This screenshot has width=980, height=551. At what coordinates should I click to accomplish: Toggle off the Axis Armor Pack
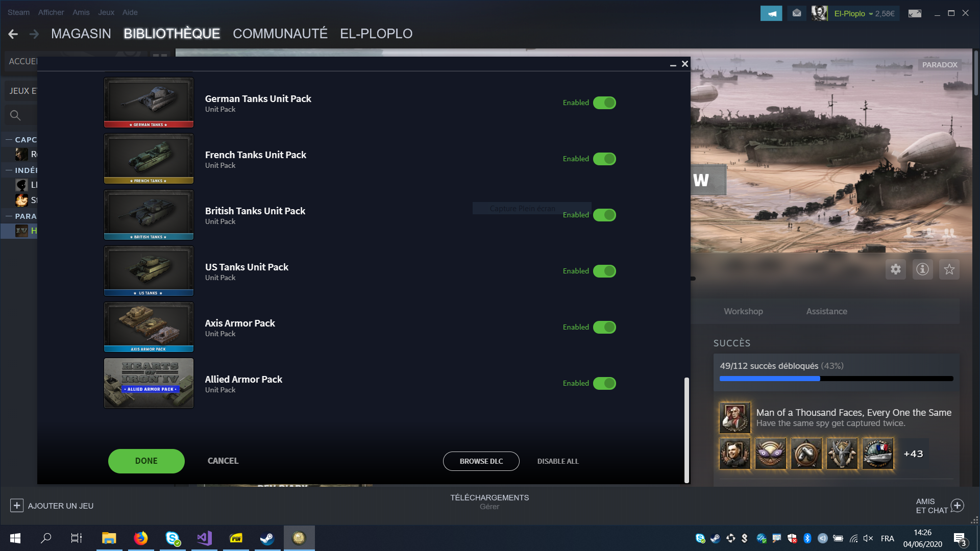point(604,328)
